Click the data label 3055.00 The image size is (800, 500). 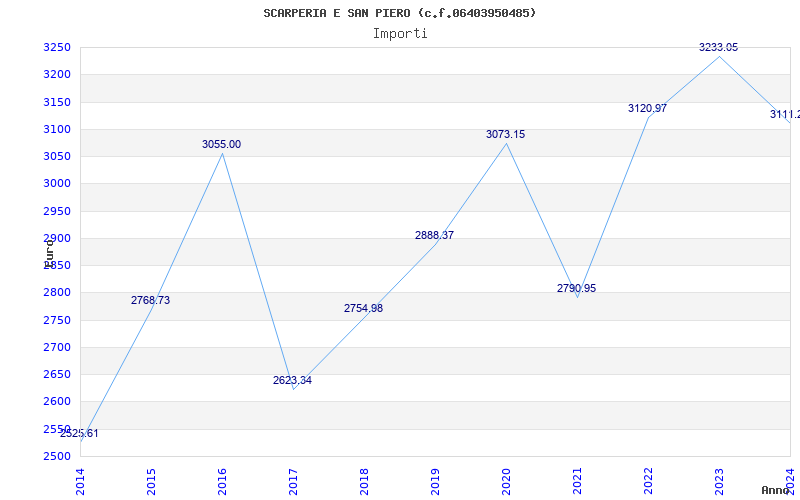point(221,144)
